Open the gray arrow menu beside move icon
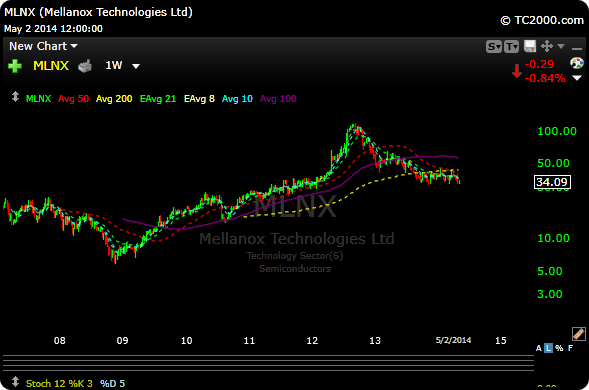The image size is (589, 390). pyautogui.click(x=561, y=46)
